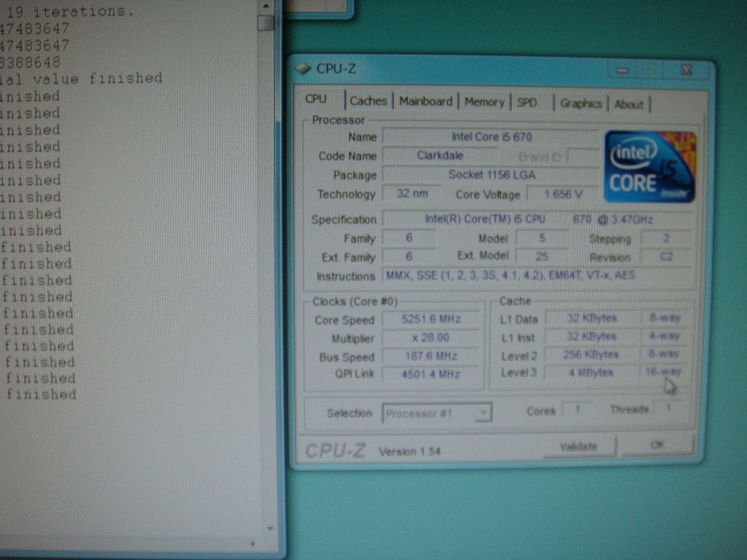The height and width of the screenshot is (560, 747).
Task: Click the Ext. Model value 25
Action: [x=542, y=257]
